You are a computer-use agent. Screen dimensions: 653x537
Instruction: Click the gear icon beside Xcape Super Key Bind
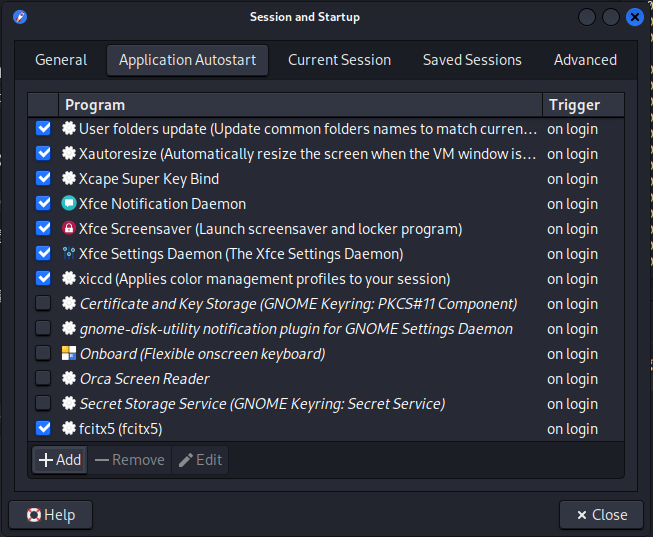69,178
